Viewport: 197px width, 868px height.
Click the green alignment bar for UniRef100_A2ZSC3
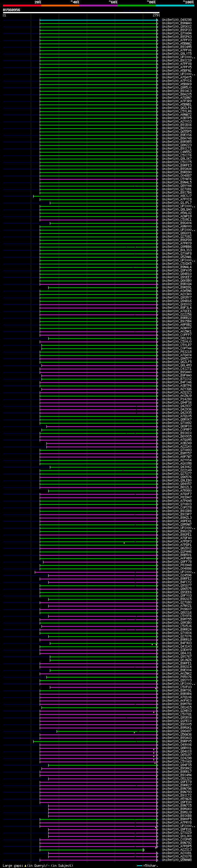(x=92, y=850)
